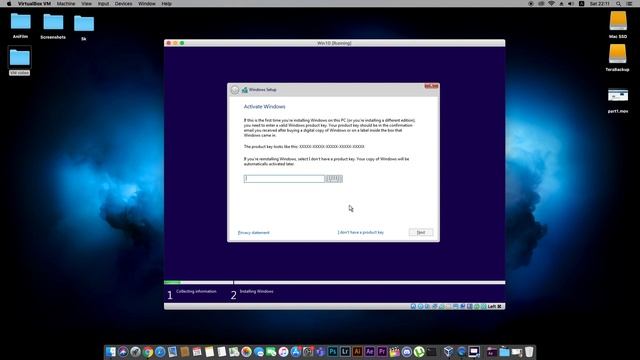Click the Privacy statement link

tap(253, 233)
